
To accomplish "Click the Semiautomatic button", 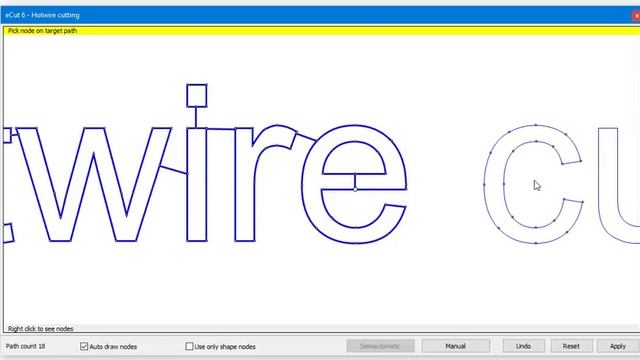I will click(x=380, y=346).
